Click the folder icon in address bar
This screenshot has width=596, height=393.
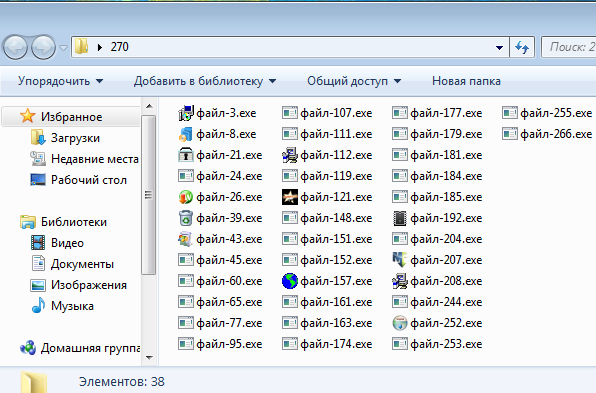click(x=81, y=46)
